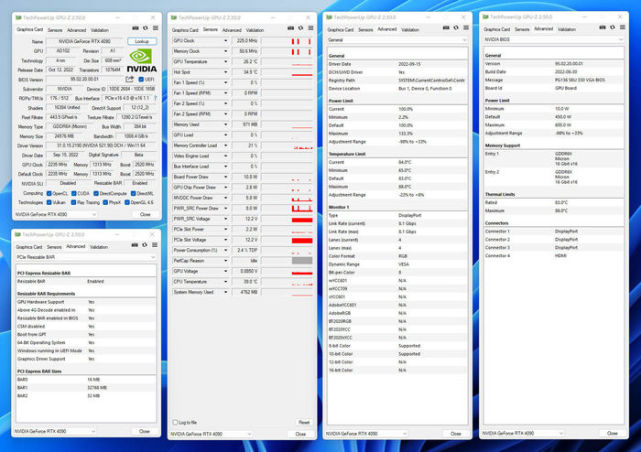The width and height of the screenshot is (641, 452).
Task: Click refresh icon in PCIe Resizable BAR window
Action: 145,245
